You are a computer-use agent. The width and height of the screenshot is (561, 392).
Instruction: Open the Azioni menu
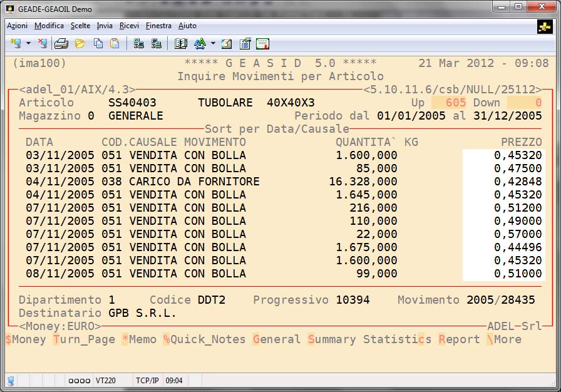click(17, 26)
